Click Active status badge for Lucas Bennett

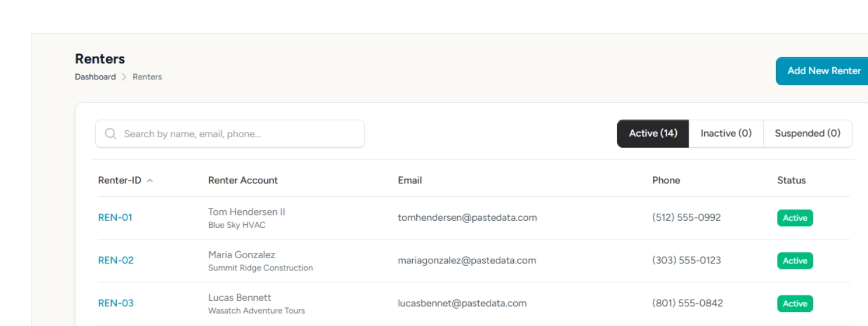coord(794,303)
